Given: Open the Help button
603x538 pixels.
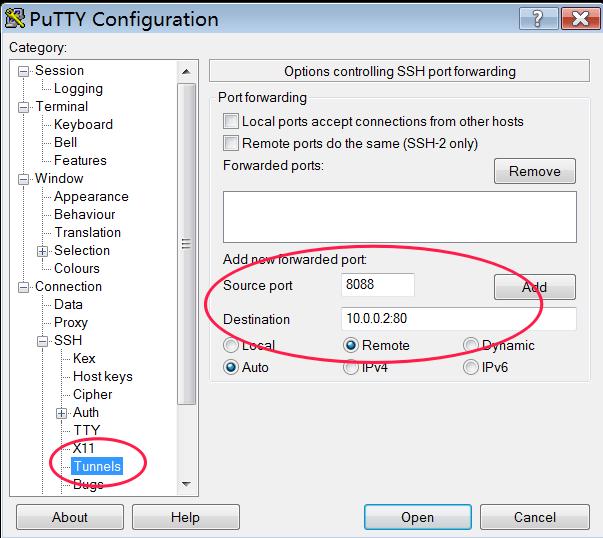Looking at the screenshot, I should (186, 517).
